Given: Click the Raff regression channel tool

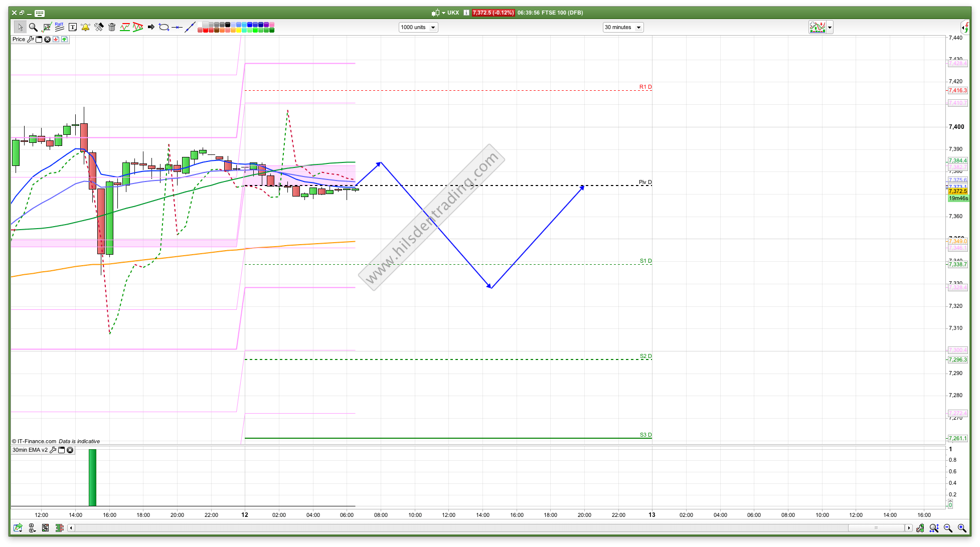Looking at the screenshot, I should tap(59, 27).
